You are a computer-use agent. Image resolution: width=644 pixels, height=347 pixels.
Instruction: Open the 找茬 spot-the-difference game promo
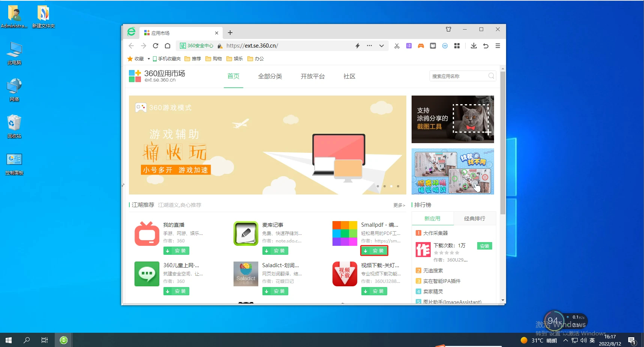click(453, 171)
